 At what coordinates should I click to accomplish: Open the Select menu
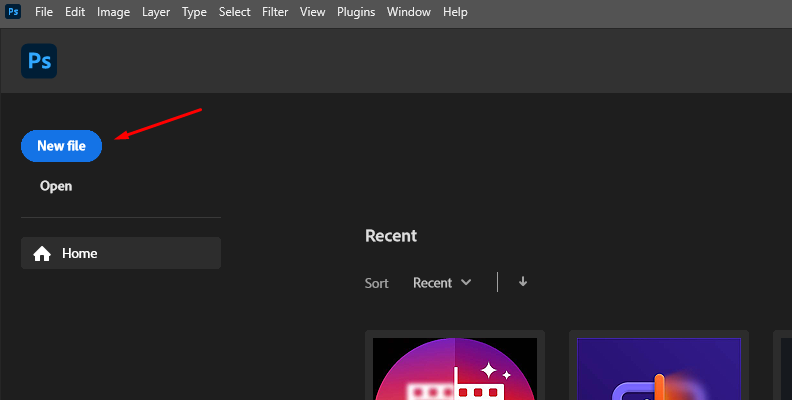pos(234,12)
